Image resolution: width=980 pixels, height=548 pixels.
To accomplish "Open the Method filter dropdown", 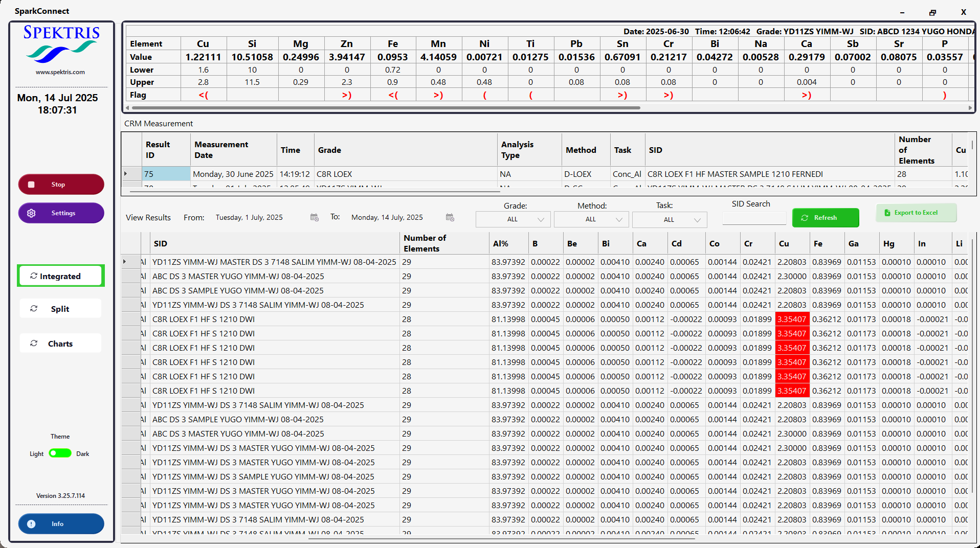I will pos(591,219).
